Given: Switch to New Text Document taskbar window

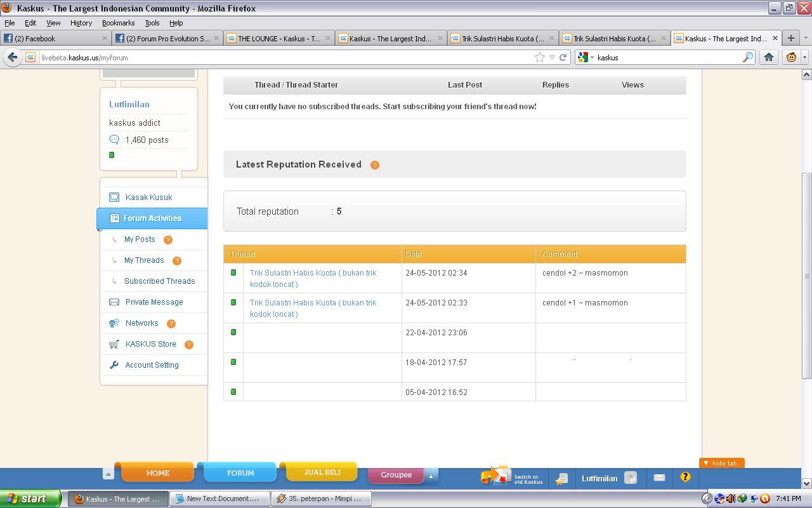Looking at the screenshot, I should click(219, 498).
